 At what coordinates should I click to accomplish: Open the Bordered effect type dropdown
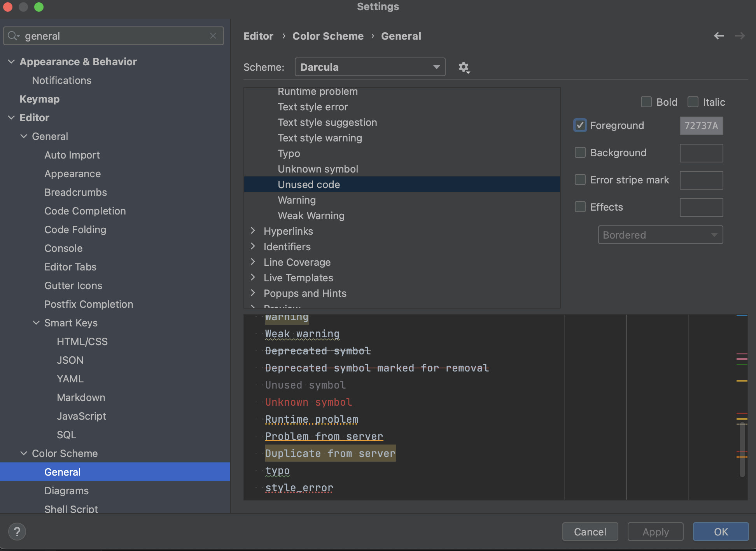click(660, 235)
